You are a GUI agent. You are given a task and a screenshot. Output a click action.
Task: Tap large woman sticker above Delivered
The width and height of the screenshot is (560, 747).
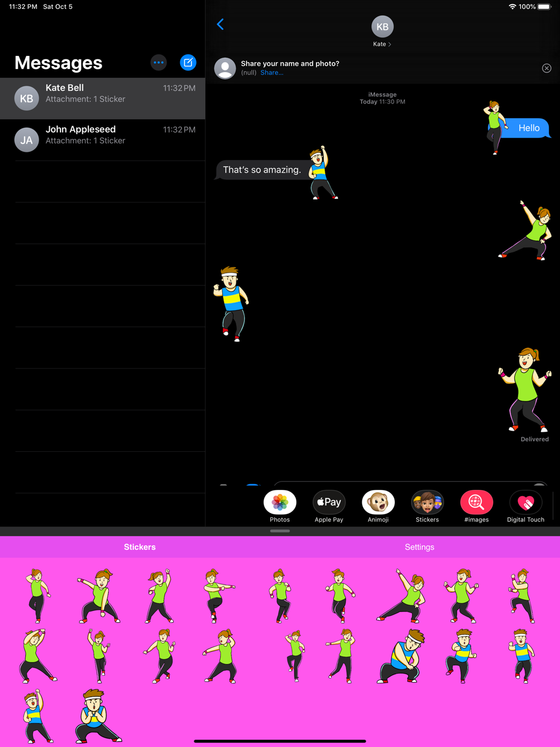pos(525,390)
